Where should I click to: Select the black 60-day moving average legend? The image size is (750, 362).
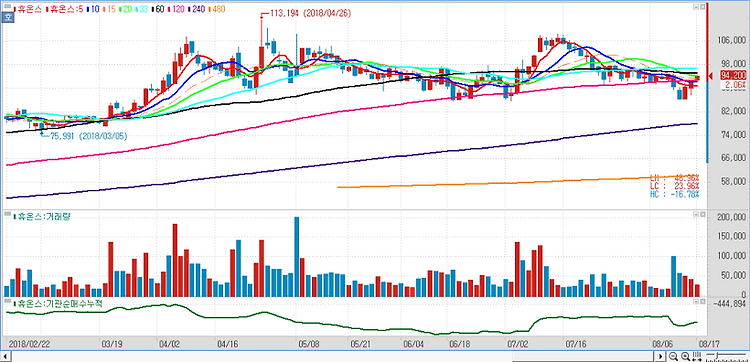[x=158, y=9]
